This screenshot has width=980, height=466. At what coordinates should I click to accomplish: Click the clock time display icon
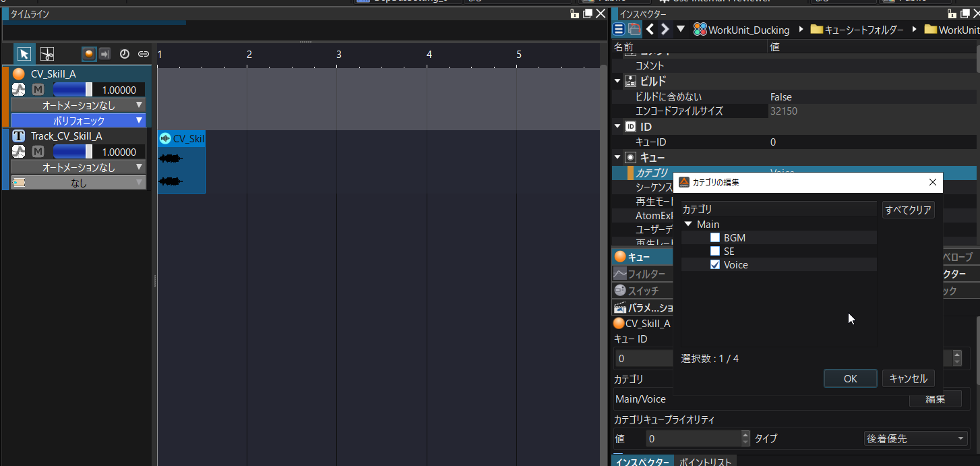[125, 54]
